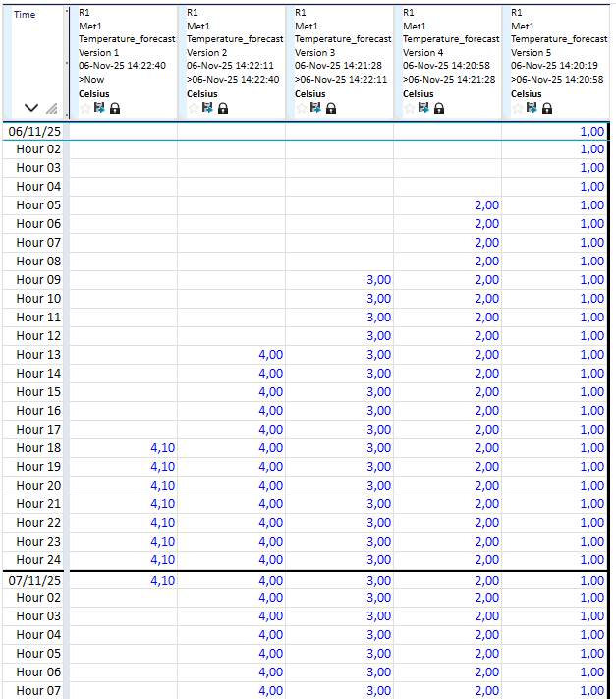Click the lock icon in Version 5 column

[547, 108]
